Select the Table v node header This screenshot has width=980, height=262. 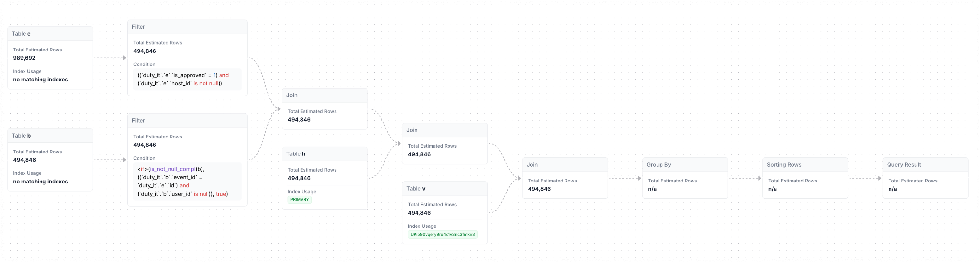[445, 189]
